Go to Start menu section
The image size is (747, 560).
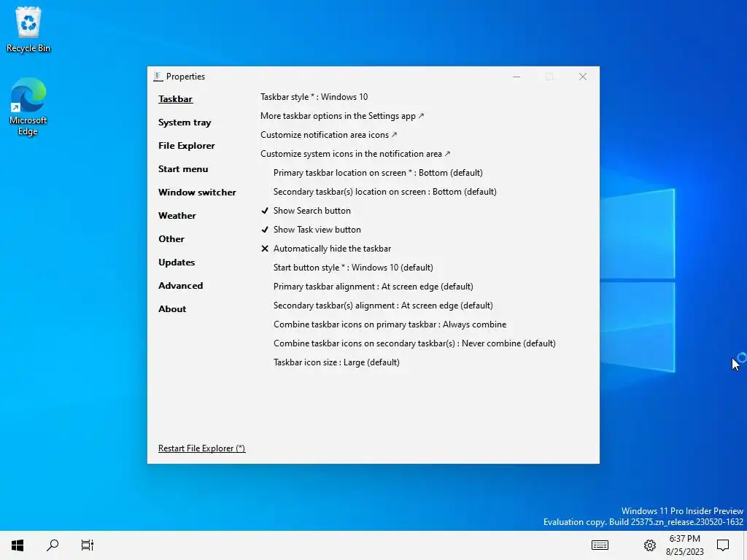pyautogui.click(x=183, y=169)
